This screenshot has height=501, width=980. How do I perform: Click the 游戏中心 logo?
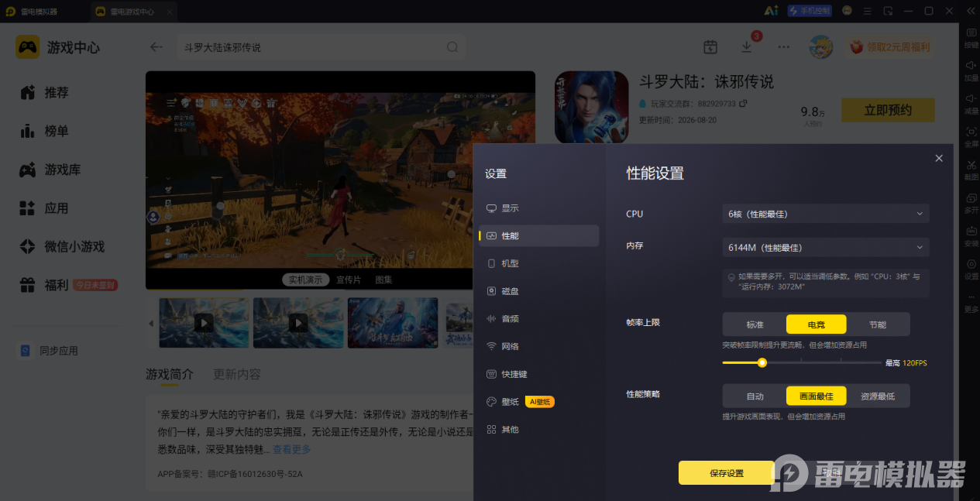pos(58,47)
